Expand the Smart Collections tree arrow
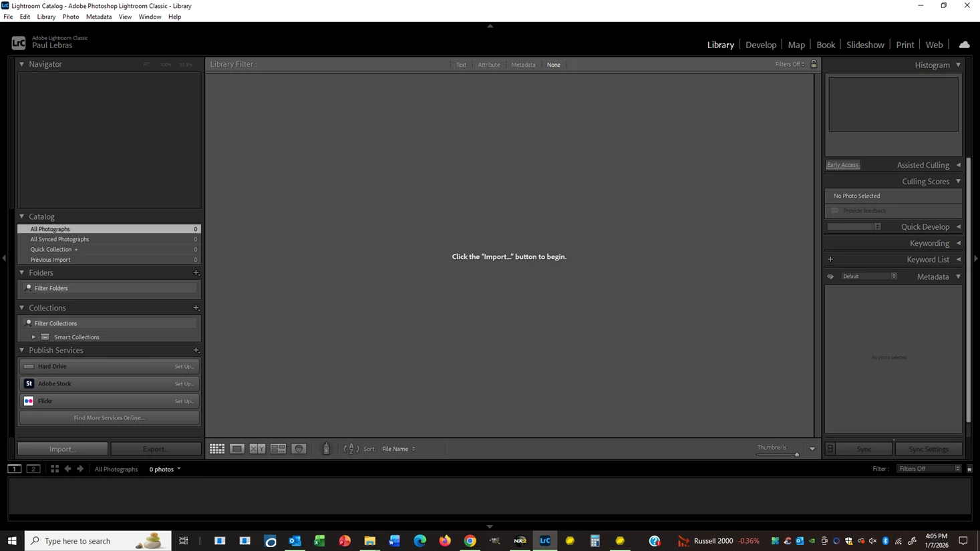 (x=33, y=337)
